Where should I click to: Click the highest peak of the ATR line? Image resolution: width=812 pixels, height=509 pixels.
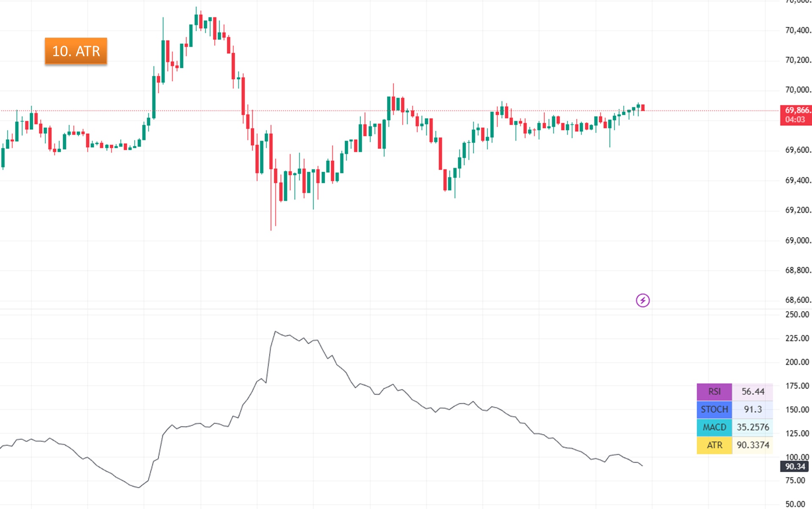click(275, 332)
